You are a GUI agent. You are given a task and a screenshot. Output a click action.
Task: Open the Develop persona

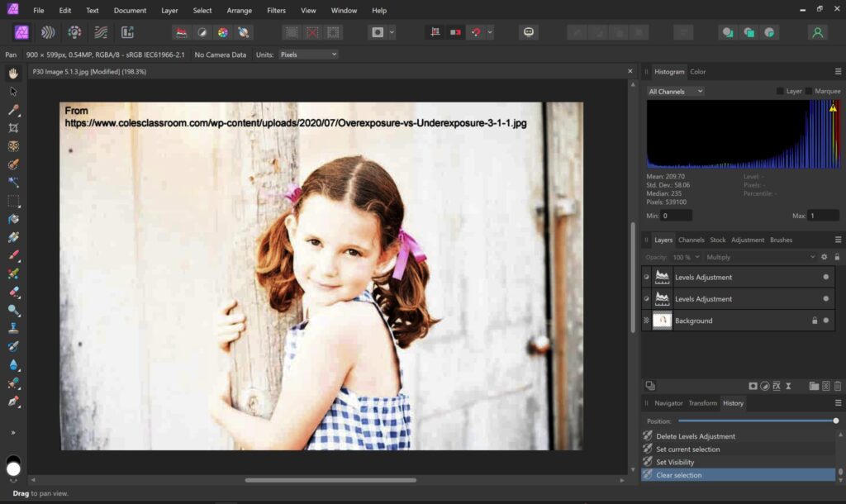point(74,33)
